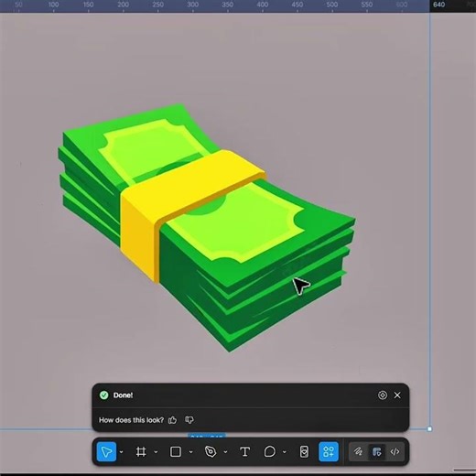Image resolution: width=476 pixels, height=476 pixels.
Task: Close the Done notification dialog
Action: click(397, 395)
